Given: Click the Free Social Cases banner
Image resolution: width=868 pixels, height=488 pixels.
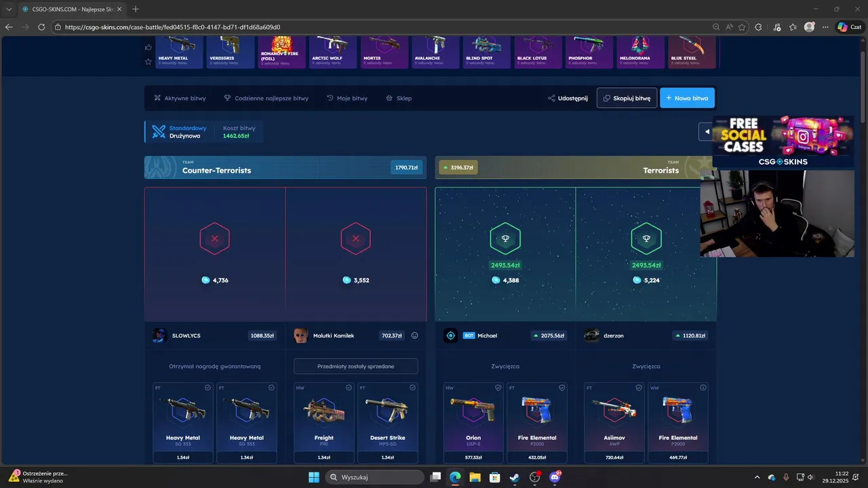Looking at the screenshot, I should (x=783, y=141).
